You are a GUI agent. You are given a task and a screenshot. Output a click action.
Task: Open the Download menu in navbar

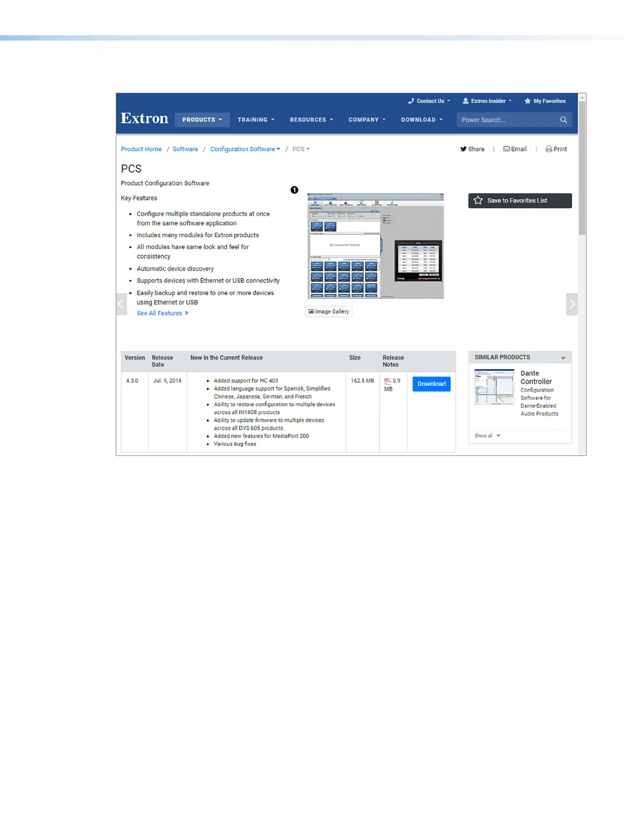pos(422,120)
